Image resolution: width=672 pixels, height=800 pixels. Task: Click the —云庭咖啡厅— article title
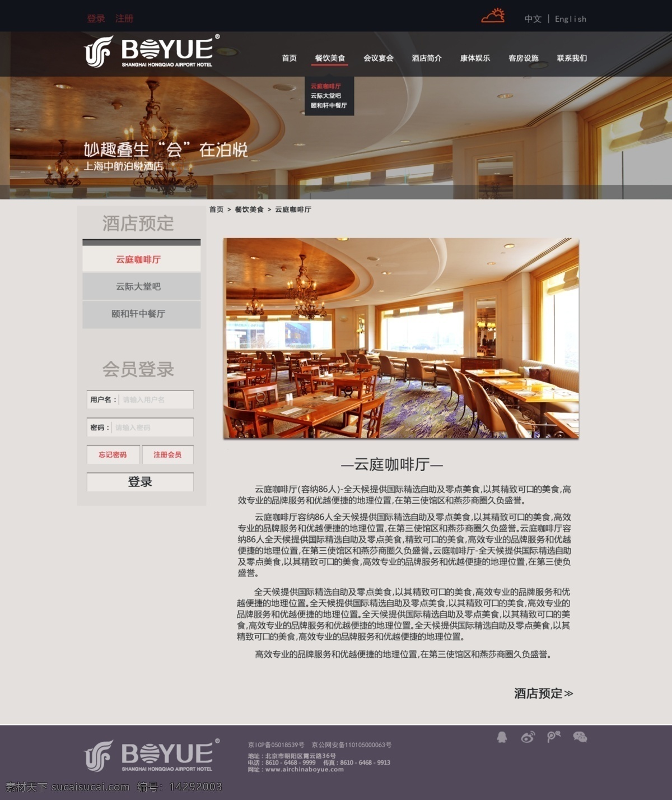(x=392, y=464)
